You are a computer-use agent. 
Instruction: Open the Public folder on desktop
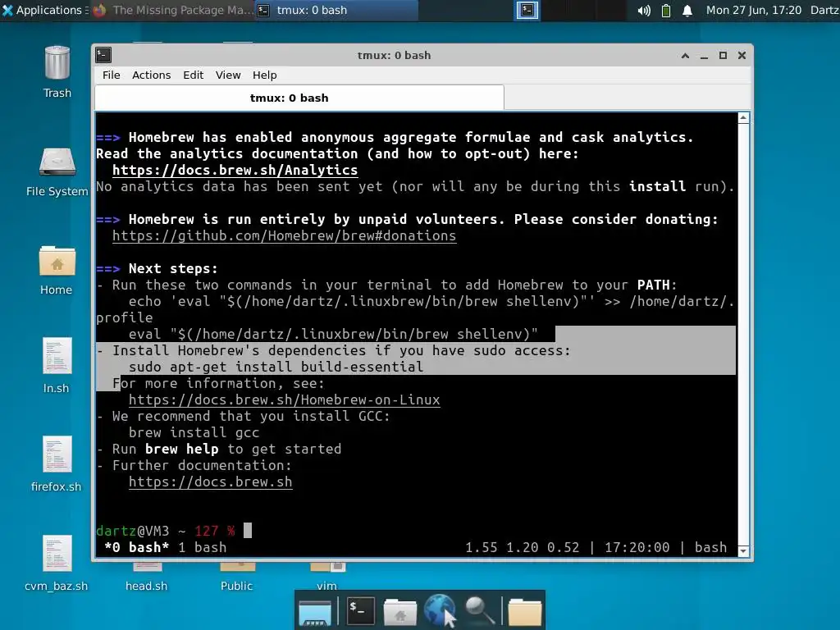pos(236,586)
